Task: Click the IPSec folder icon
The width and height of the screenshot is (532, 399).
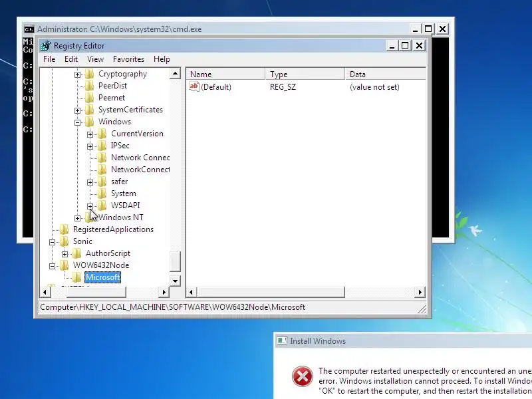Action: (102, 146)
